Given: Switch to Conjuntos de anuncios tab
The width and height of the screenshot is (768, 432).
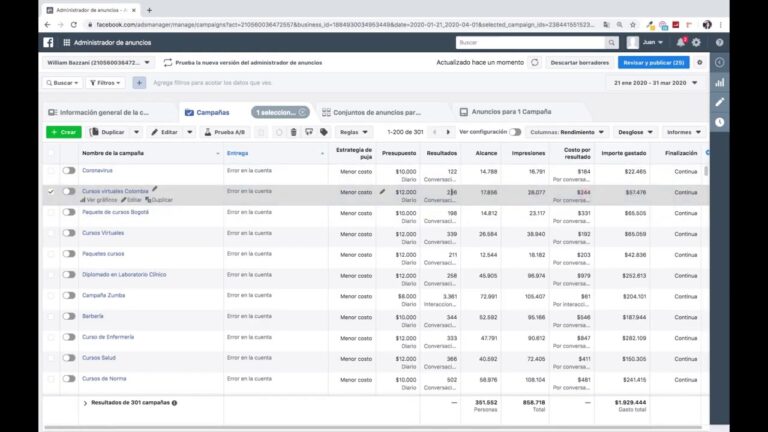Looking at the screenshot, I should tap(376, 112).
